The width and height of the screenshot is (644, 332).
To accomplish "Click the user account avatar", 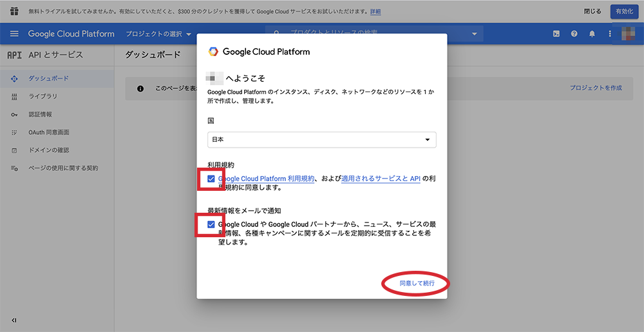I will (629, 34).
